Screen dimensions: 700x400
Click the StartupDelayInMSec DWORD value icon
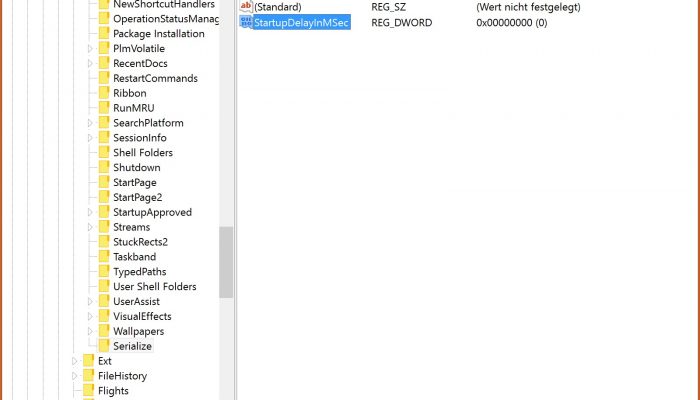(x=246, y=22)
